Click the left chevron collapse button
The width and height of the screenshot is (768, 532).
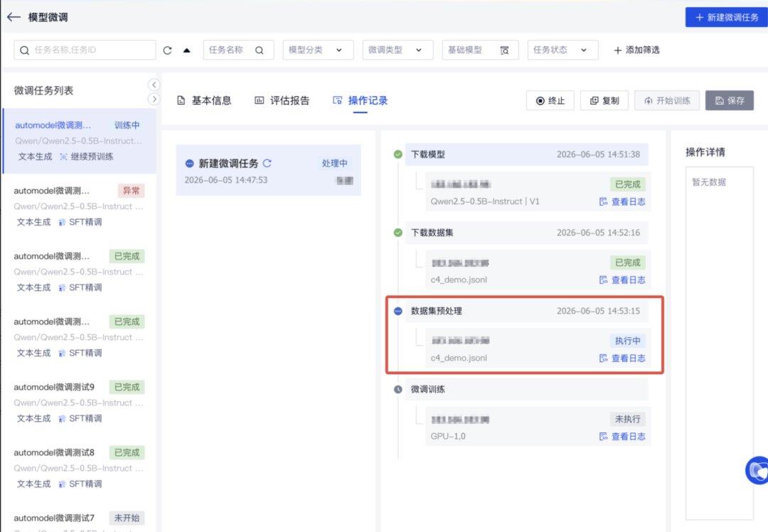coord(154,85)
